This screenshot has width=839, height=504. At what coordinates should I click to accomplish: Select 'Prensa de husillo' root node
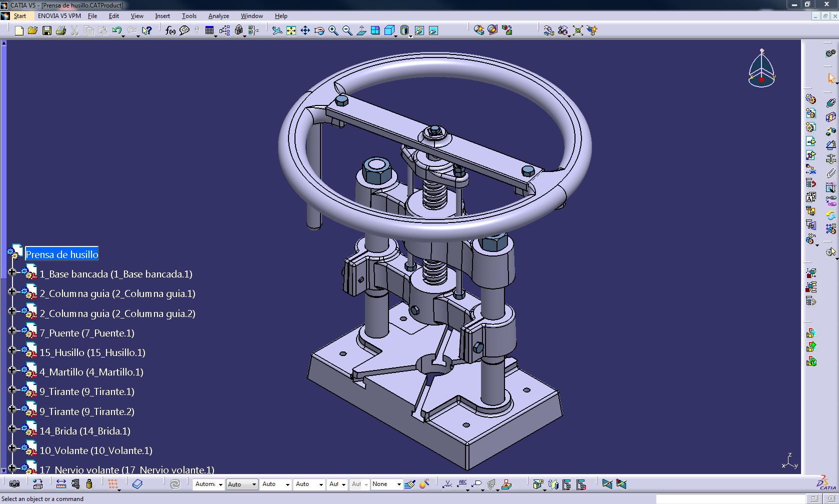62,254
